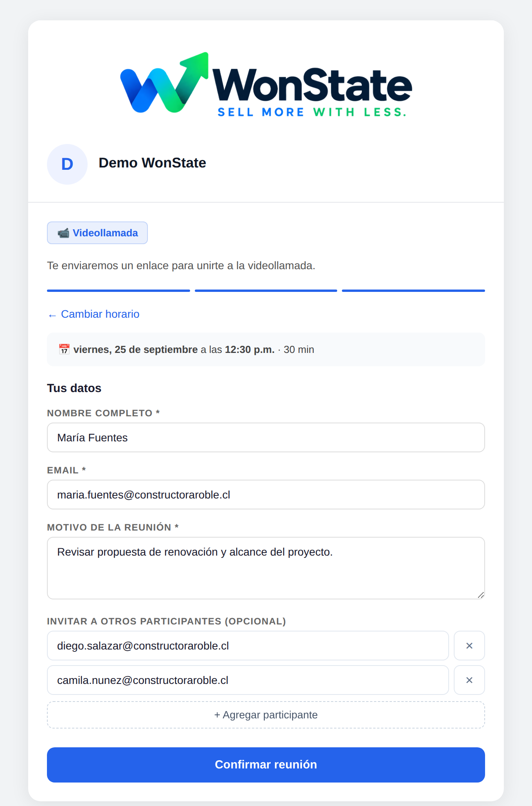
Task: Remove participant camila.nunez with X button
Action: (469, 680)
